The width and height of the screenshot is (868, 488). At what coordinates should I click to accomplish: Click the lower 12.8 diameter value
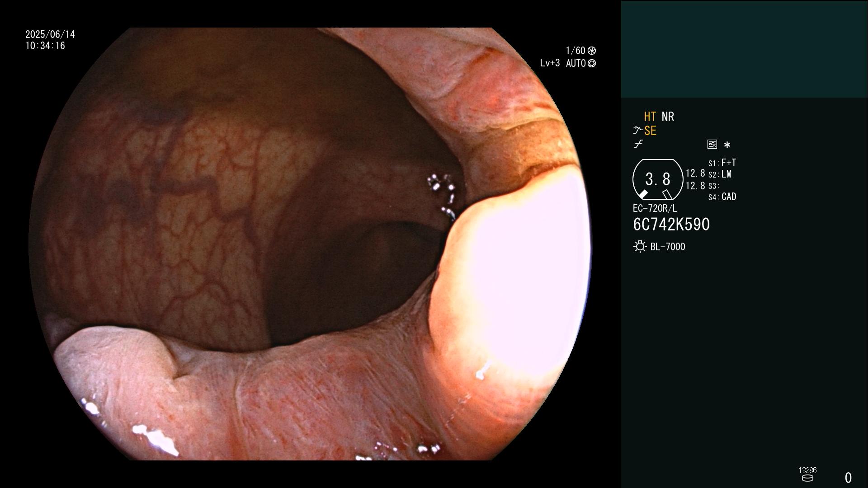tap(695, 186)
